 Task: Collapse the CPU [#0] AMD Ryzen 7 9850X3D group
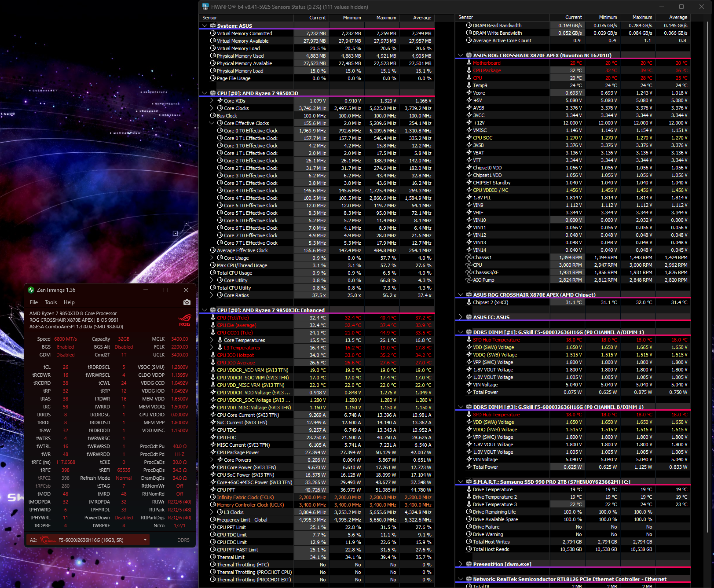tap(205, 93)
